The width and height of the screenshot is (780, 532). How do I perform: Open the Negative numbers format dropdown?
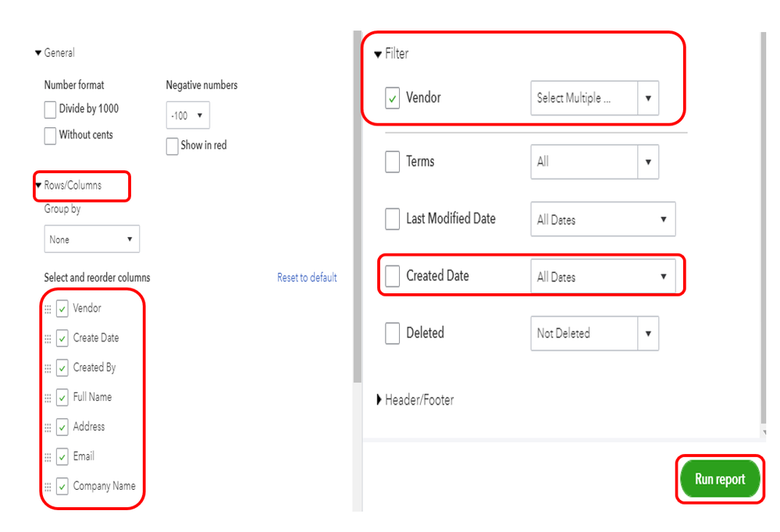click(x=187, y=115)
